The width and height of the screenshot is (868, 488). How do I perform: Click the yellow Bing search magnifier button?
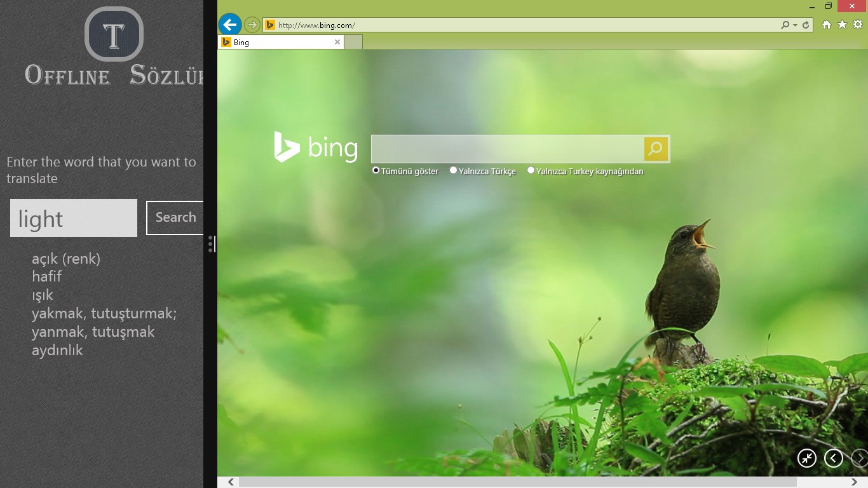pos(656,149)
